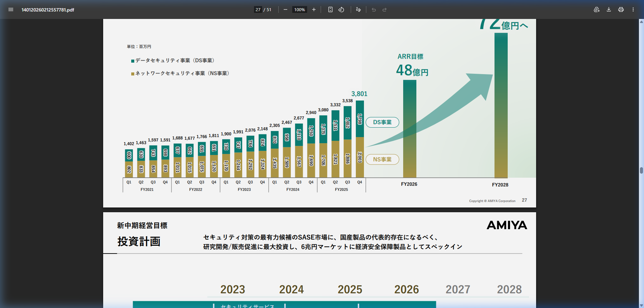Click the zoom in plus button
This screenshot has width=644, height=308.
point(314,9)
